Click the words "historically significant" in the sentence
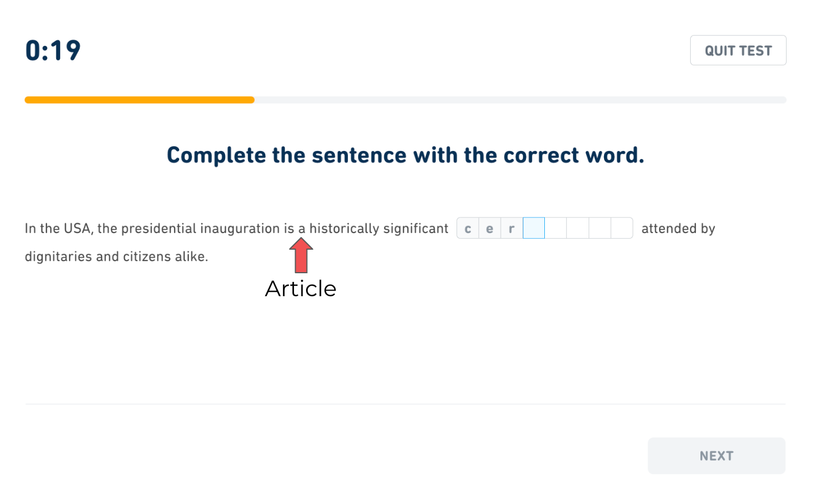The width and height of the screenshot is (813, 504). [x=379, y=228]
